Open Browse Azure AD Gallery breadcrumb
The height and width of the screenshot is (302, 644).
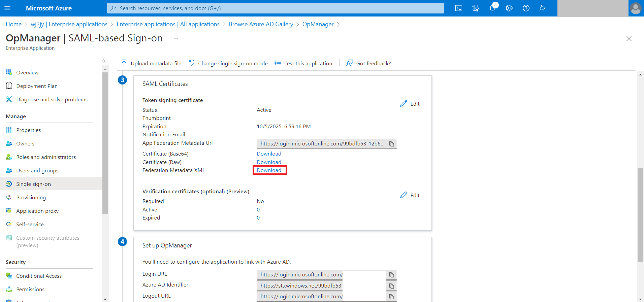tap(261, 24)
